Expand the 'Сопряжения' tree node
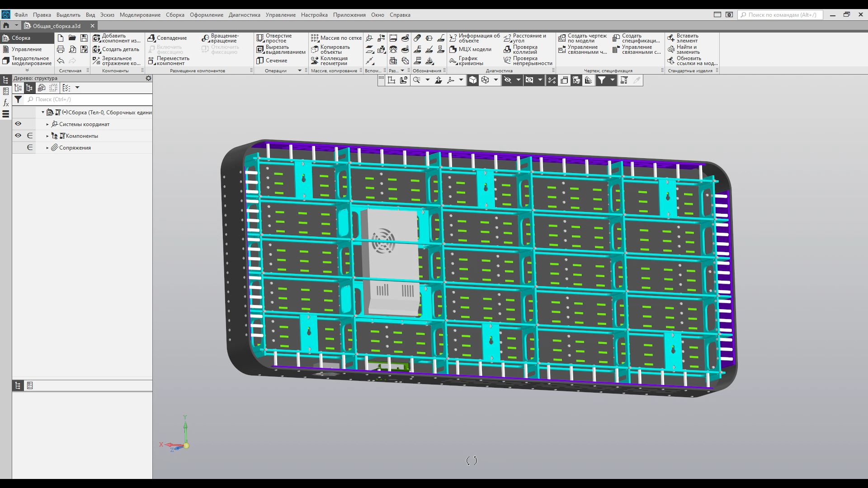Viewport: 868px width, 488px height. click(47, 148)
